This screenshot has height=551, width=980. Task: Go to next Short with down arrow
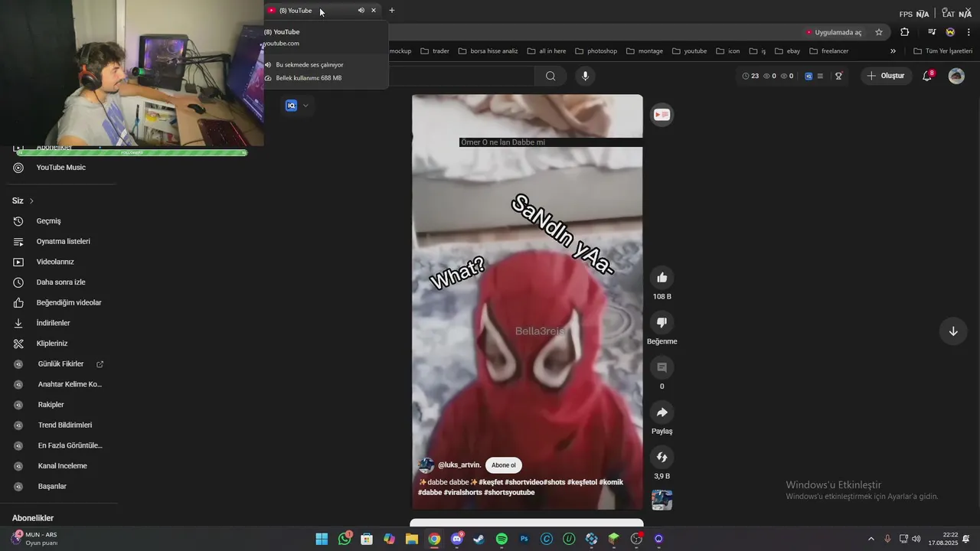click(x=953, y=331)
